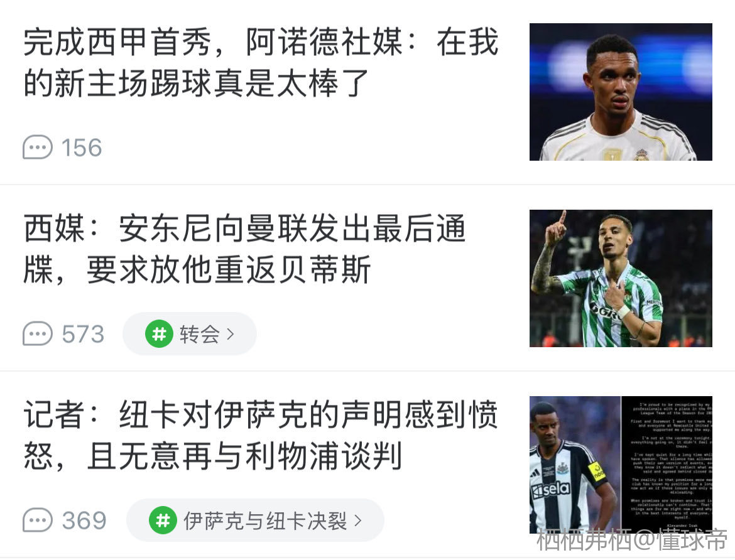Expand chevron on the 转会 topic tag
Image resolution: width=735 pixels, height=560 pixels.
click(x=230, y=334)
